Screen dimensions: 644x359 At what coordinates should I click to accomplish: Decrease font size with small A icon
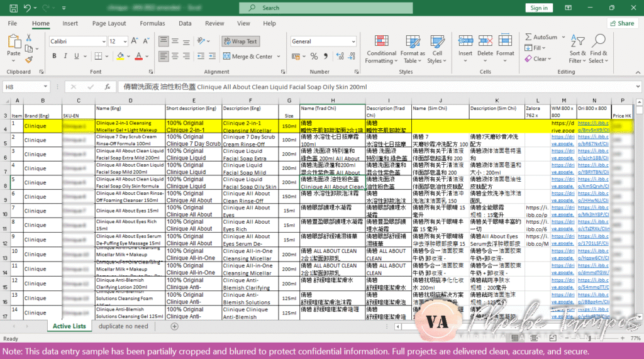point(146,41)
